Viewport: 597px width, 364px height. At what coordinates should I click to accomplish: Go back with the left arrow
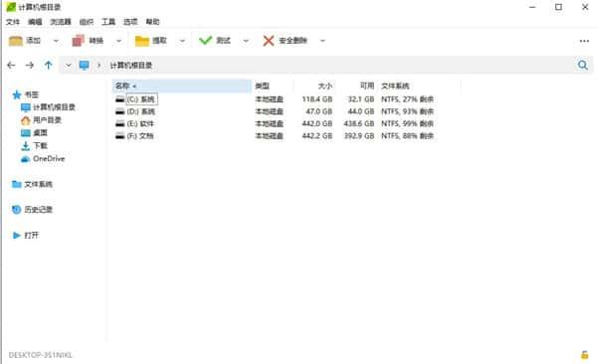pos(11,65)
